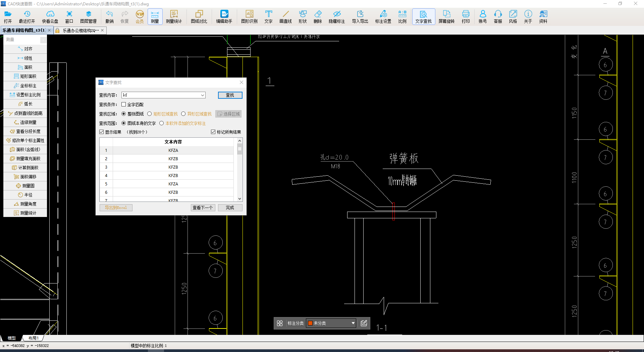Select the 整张图纸 radio button

(x=124, y=114)
